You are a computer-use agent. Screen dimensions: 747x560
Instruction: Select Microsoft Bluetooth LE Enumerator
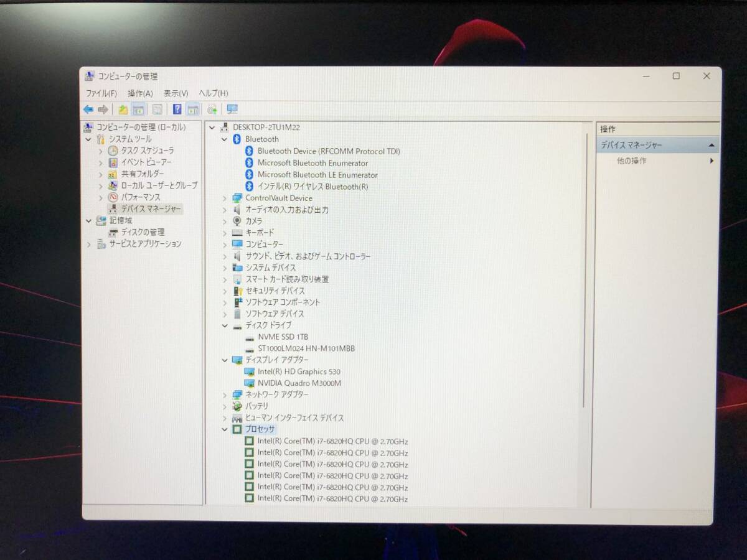pyautogui.click(x=317, y=175)
